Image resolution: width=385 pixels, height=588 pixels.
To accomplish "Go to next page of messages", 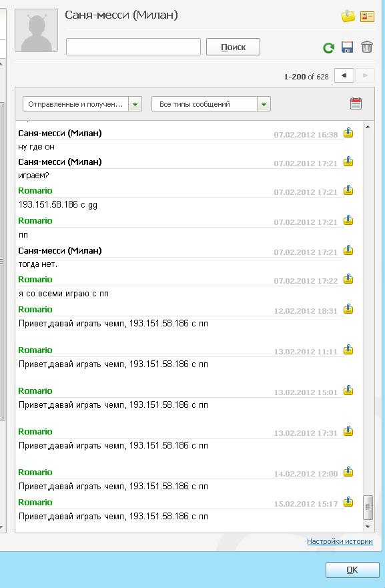I will coord(365,75).
